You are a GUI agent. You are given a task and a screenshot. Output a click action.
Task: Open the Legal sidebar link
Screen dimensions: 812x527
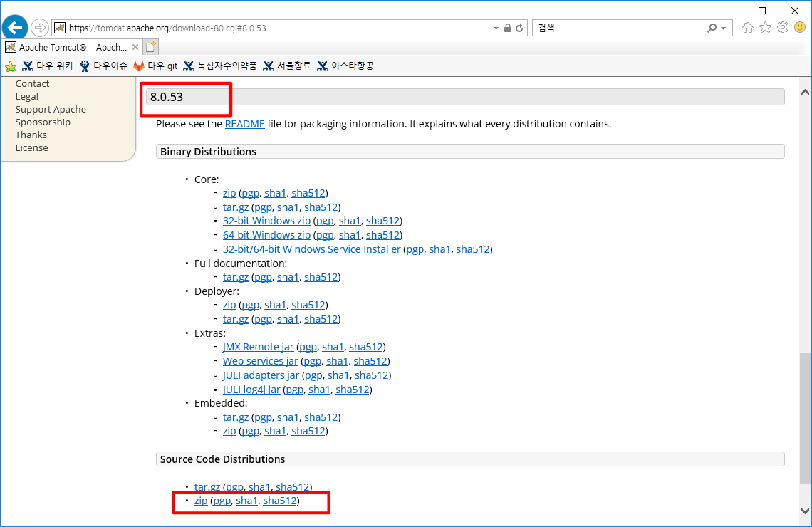[26, 96]
